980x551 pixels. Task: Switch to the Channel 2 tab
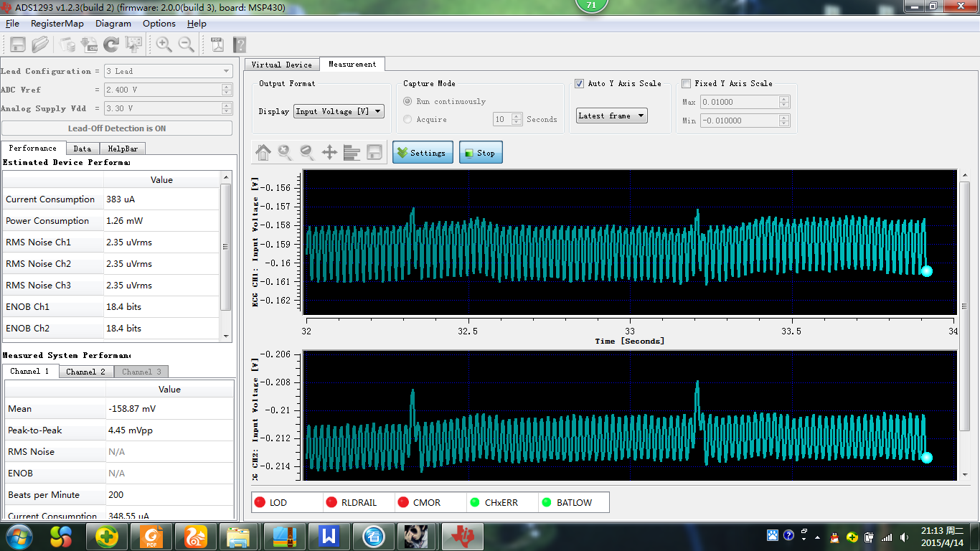click(85, 372)
